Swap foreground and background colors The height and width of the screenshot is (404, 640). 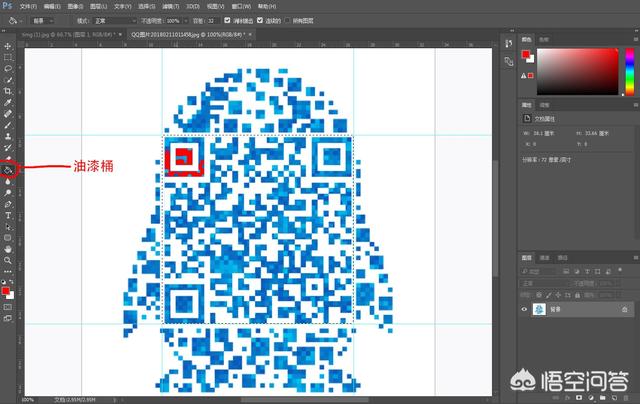[x=11, y=282]
